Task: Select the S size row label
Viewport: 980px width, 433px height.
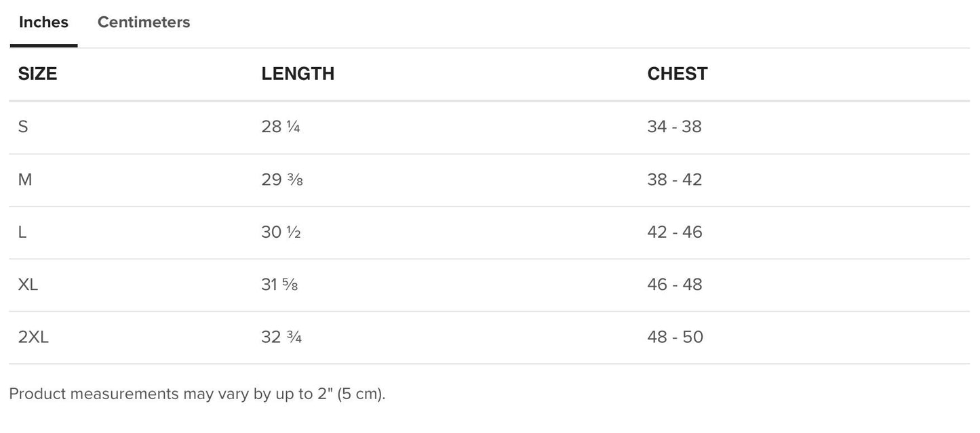Action: (x=23, y=127)
